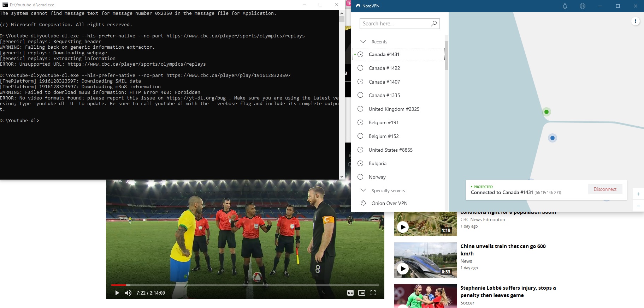The height and width of the screenshot is (308, 644).
Task: Open the Stephanie Labbé video thumbnail
Action: (426, 296)
